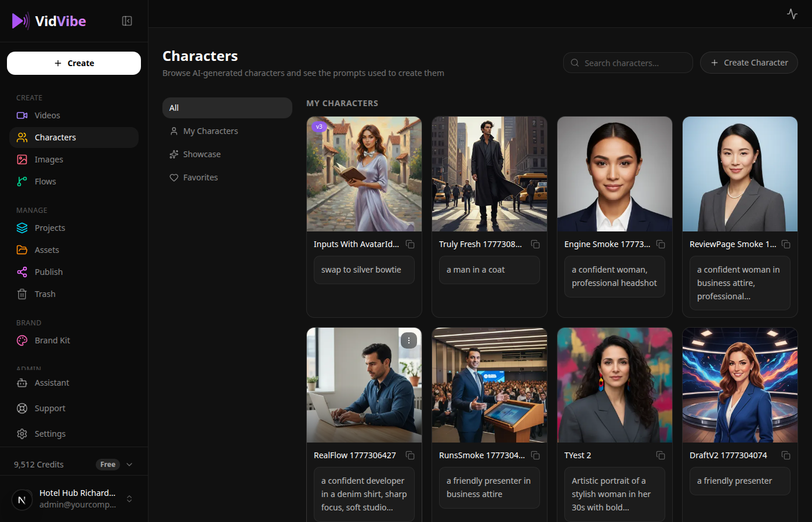Click the Trash bin icon
Image resolution: width=812 pixels, height=522 pixels.
coord(22,294)
